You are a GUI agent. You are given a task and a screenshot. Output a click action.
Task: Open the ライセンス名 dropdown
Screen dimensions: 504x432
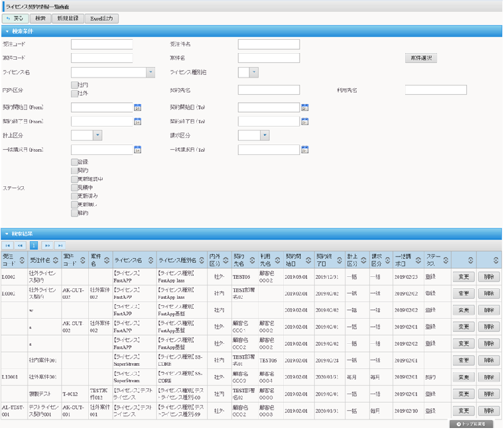(151, 72)
